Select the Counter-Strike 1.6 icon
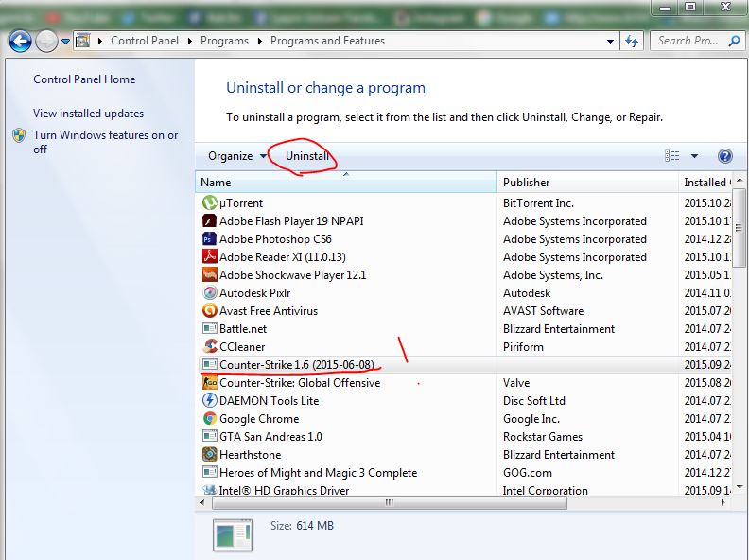 click(x=209, y=364)
